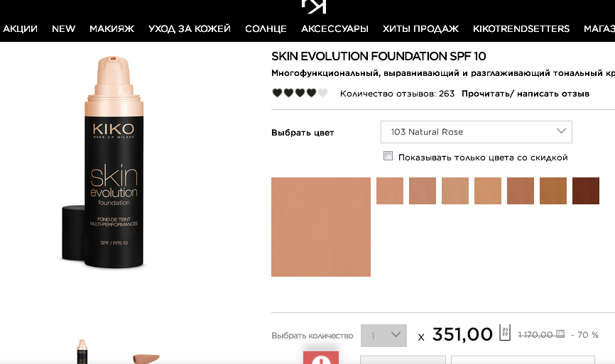Go to the АКЦИИ section
This screenshot has height=364, width=615.
point(20,28)
